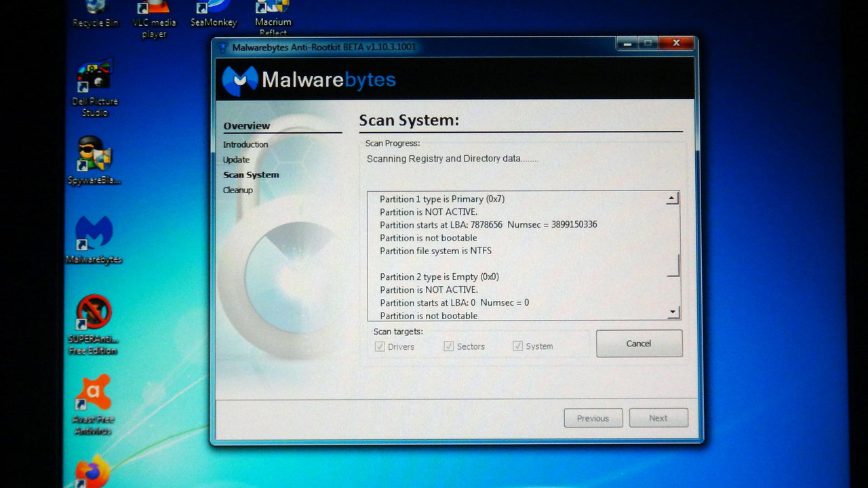
Task: Click the Previous button
Action: [593, 418]
